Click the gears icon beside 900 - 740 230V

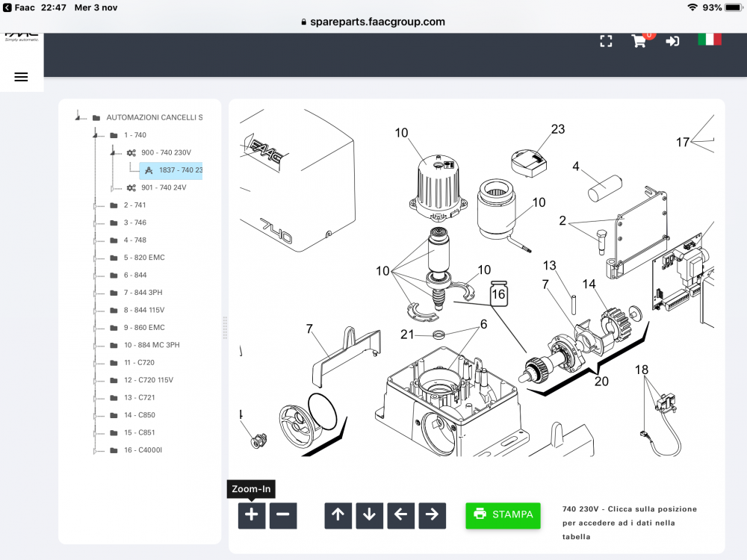click(x=131, y=153)
